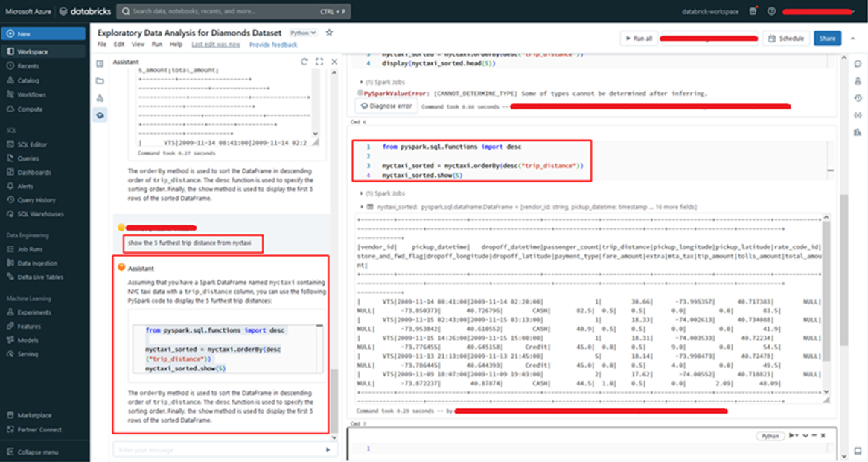Viewport: 868px width, 462px height.
Task: Open the gift what's new icon
Action: 753,11
